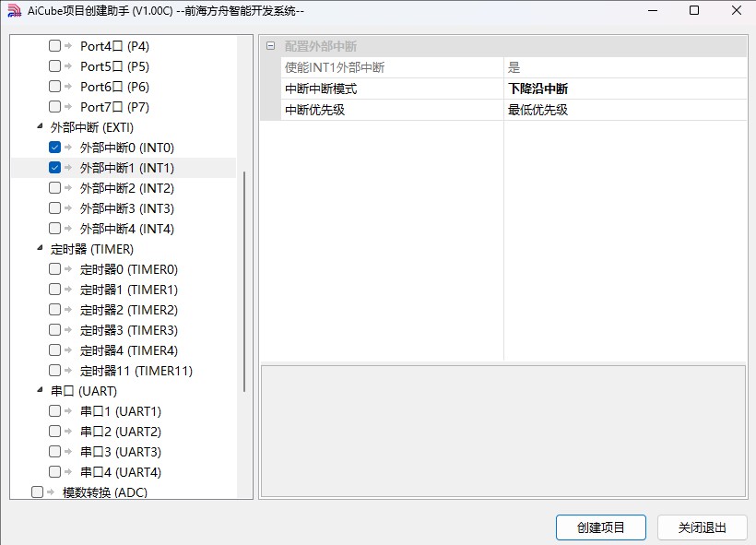Close the AiCube window
The image size is (756, 545).
(x=737, y=11)
